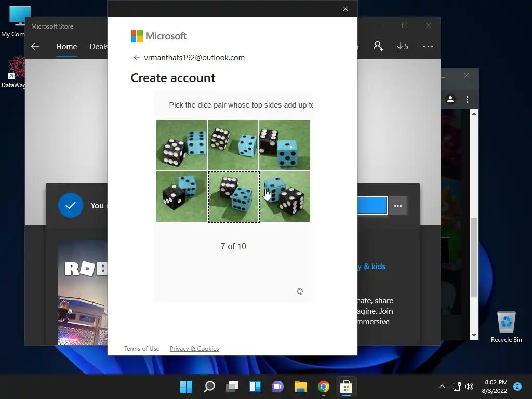This screenshot has height=399, width=532.
Task: Open clock showing 8:02 PM
Action: click(x=495, y=387)
